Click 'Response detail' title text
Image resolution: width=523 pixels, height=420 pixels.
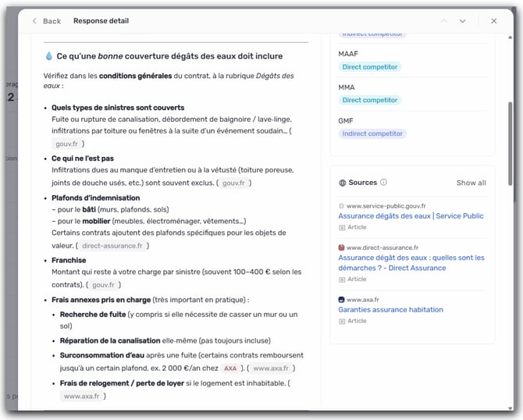point(101,21)
